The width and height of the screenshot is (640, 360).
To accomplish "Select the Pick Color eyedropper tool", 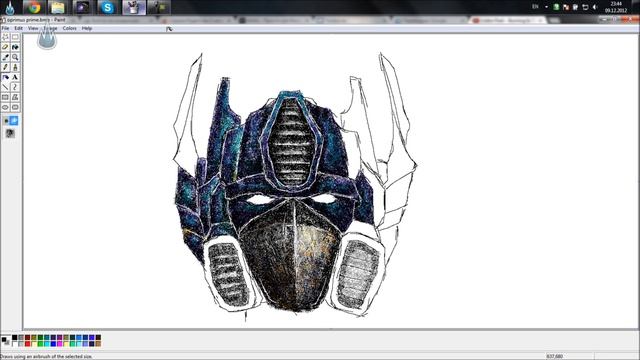I will pos(5,57).
